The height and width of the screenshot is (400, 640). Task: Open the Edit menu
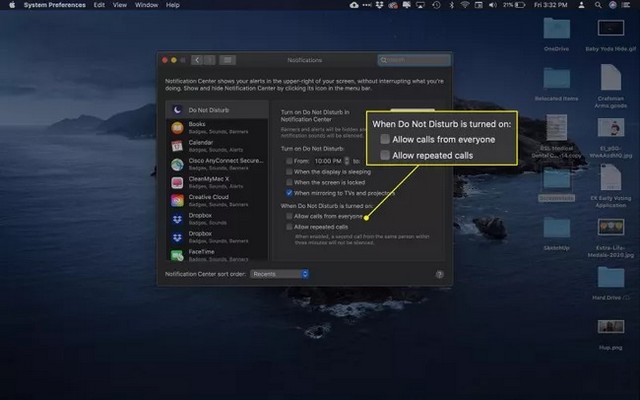pyautogui.click(x=99, y=5)
